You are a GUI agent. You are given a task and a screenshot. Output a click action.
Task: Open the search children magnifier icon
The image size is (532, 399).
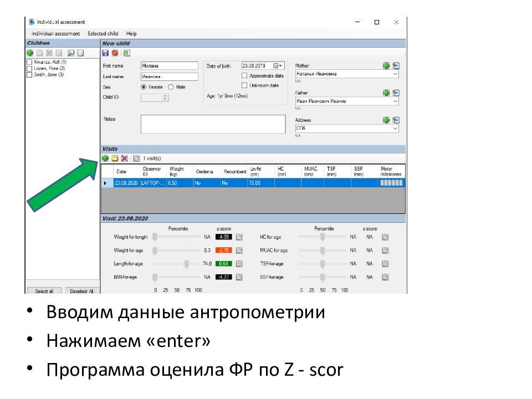70,53
